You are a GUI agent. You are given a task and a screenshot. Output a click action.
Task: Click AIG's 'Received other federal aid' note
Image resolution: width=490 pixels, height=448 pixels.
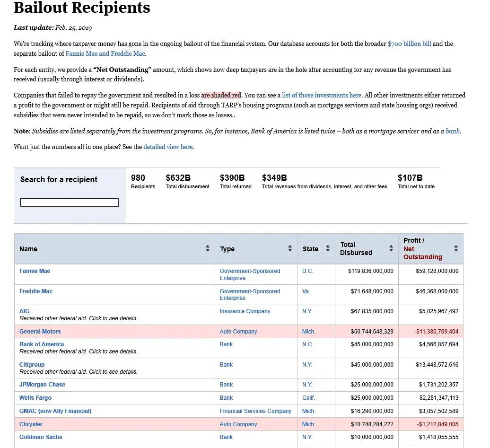[79, 318]
